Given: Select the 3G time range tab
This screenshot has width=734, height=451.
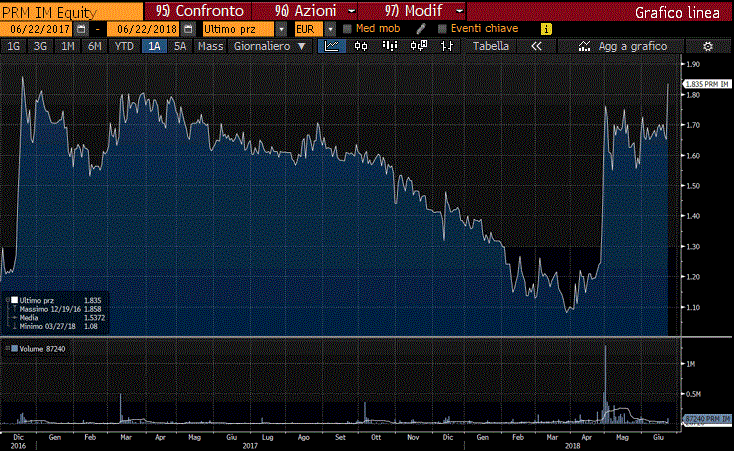Looking at the screenshot, I should (40, 46).
